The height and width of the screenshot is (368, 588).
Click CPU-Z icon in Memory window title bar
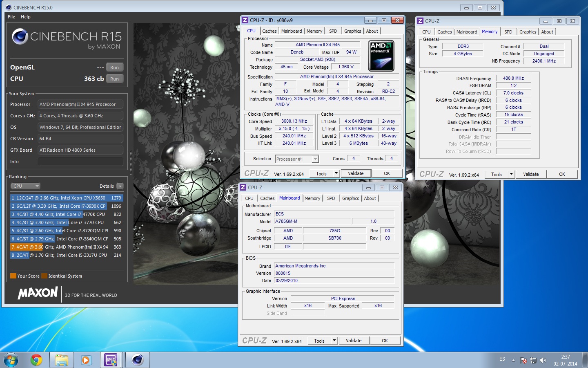pos(420,21)
